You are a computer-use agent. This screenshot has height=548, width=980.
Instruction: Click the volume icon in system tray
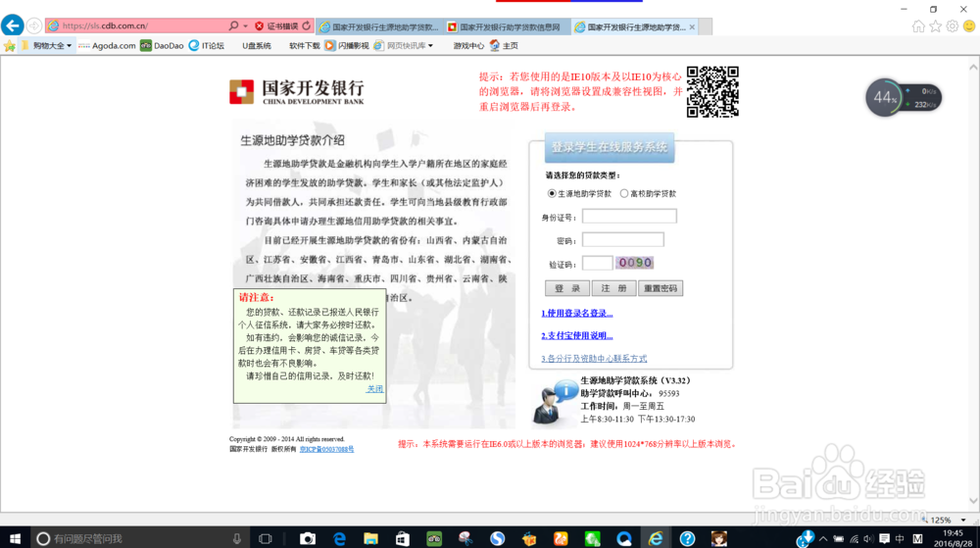click(x=868, y=538)
